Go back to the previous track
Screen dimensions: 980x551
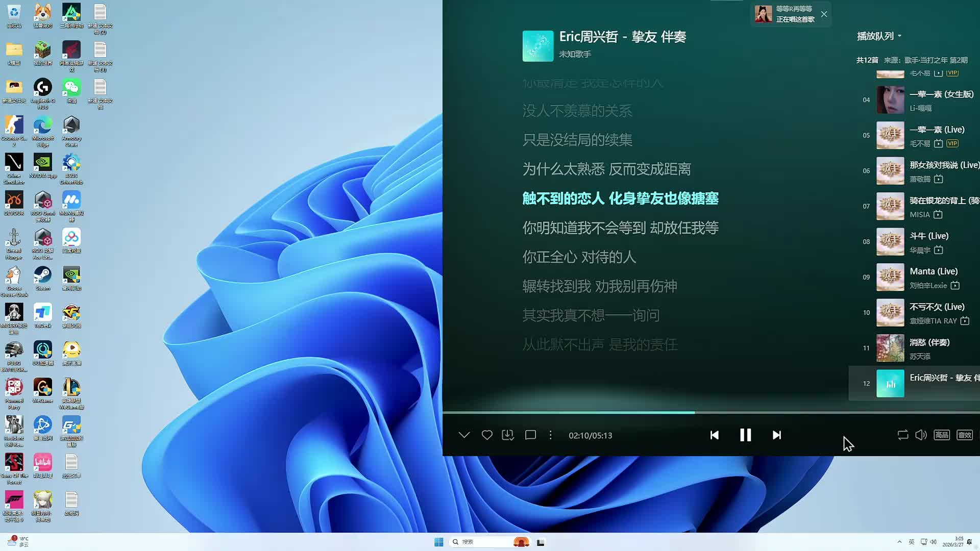(x=714, y=435)
